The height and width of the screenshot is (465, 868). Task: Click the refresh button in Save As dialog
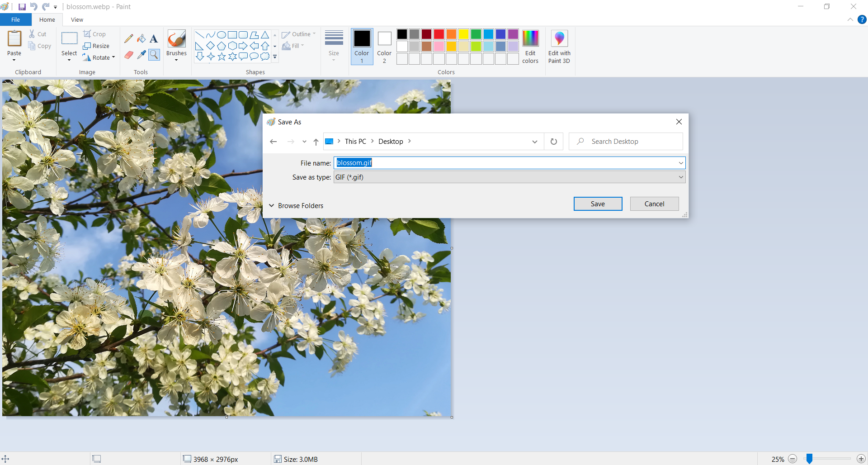(x=554, y=142)
